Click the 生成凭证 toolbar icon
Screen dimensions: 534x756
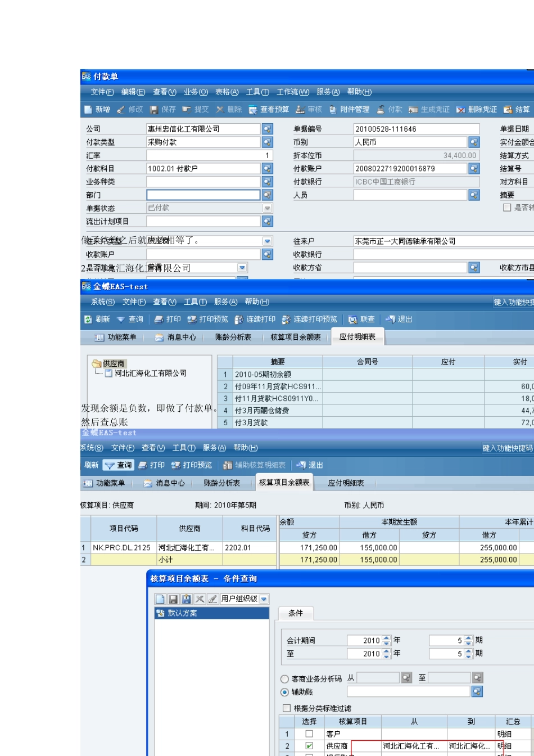point(413,110)
